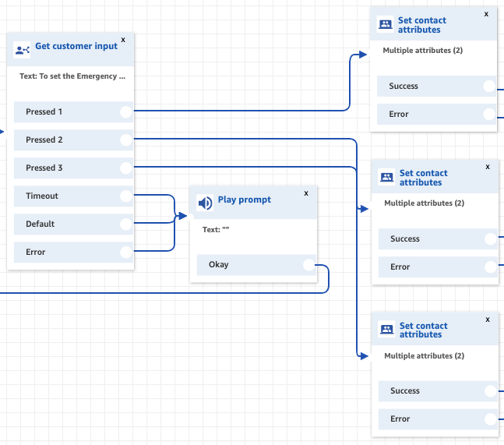Close the top Set contact attributes block

coord(486,13)
